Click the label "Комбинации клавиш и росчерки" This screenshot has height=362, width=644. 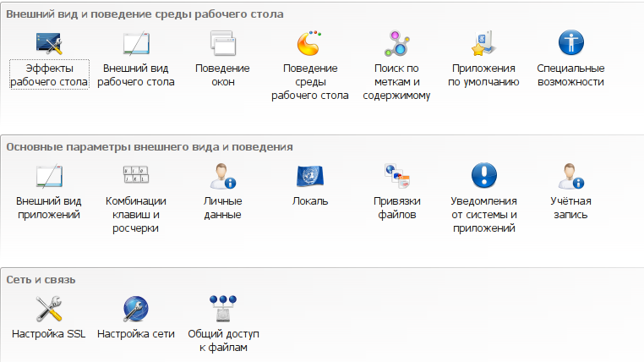(x=136, y=214)
